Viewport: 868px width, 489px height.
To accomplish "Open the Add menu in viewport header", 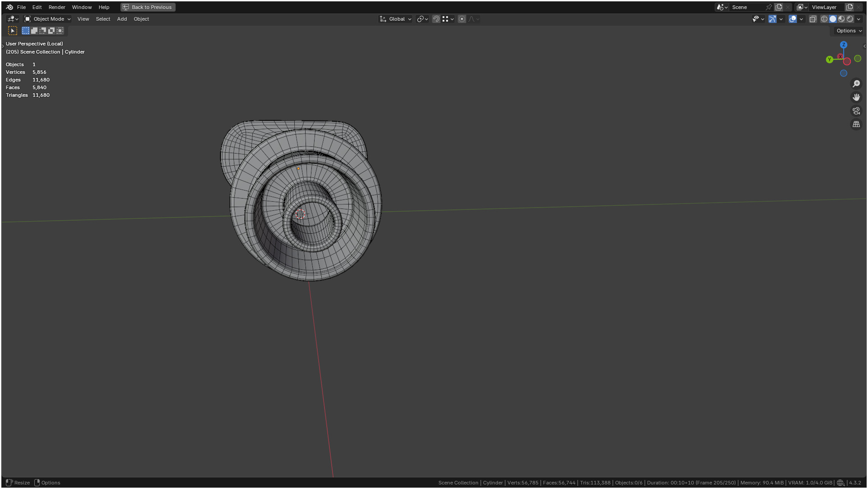I will click(x=122, y=19).
